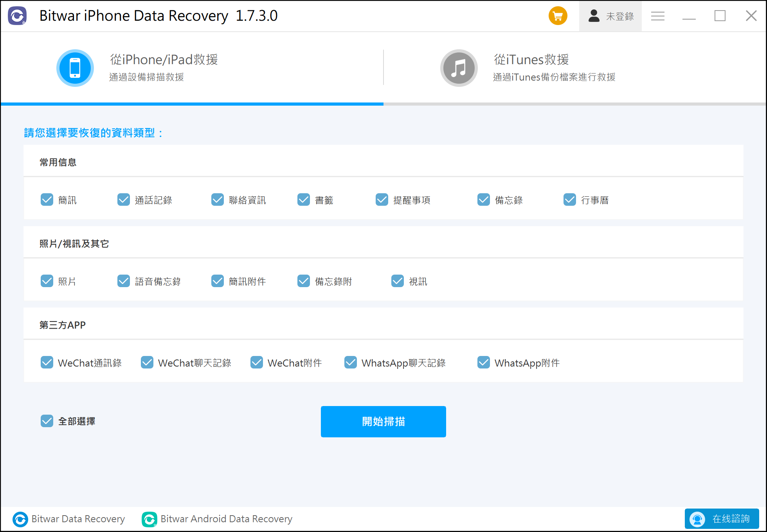
Task: Click 通過設備掃描救援 subtitle text
Action: (146, 77)
